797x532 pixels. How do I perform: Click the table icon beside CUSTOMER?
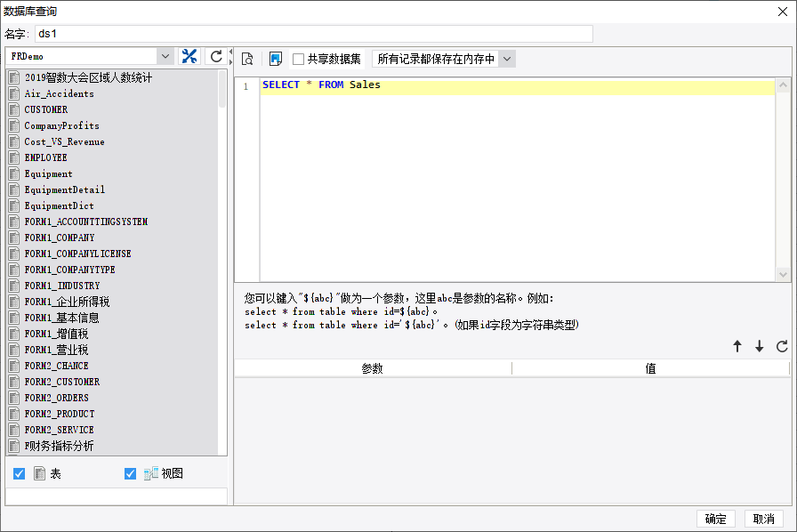(14, 109)
